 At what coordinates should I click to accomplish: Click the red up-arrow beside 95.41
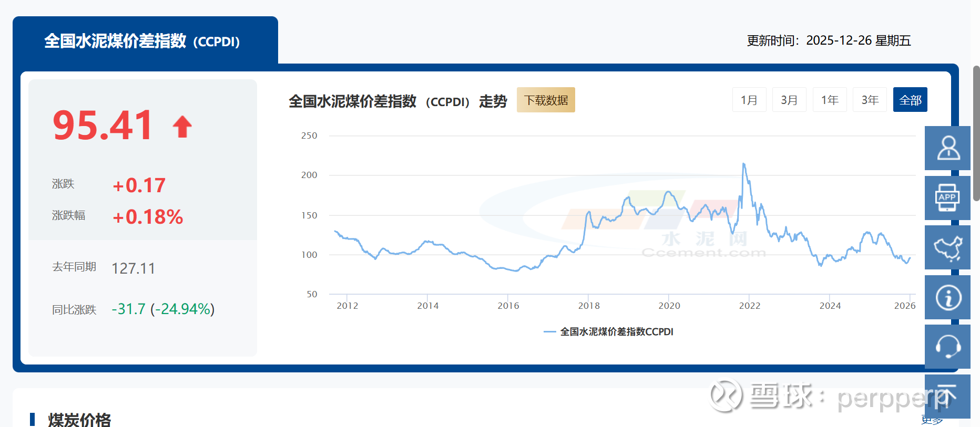point(182,127)
